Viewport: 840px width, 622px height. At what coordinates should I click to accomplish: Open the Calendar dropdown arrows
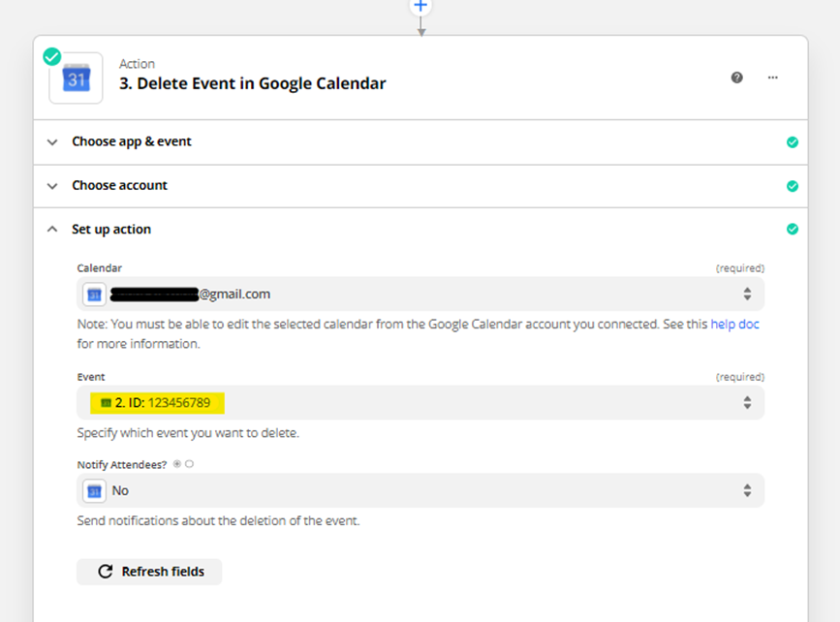[747, 294]
